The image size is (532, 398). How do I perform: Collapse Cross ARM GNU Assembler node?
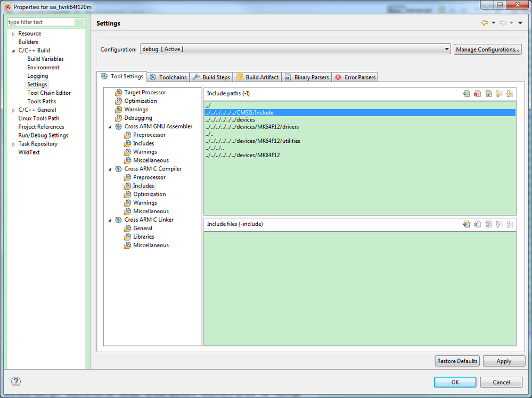[x=110, y=127]
